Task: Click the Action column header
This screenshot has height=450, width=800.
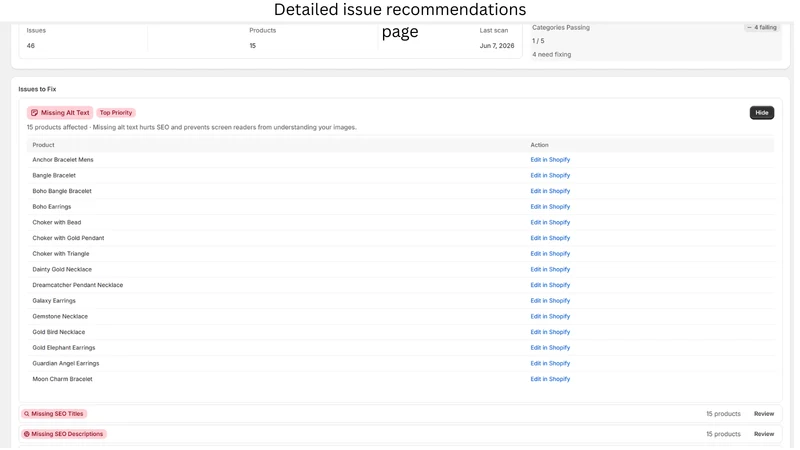Action: point(539,145)
